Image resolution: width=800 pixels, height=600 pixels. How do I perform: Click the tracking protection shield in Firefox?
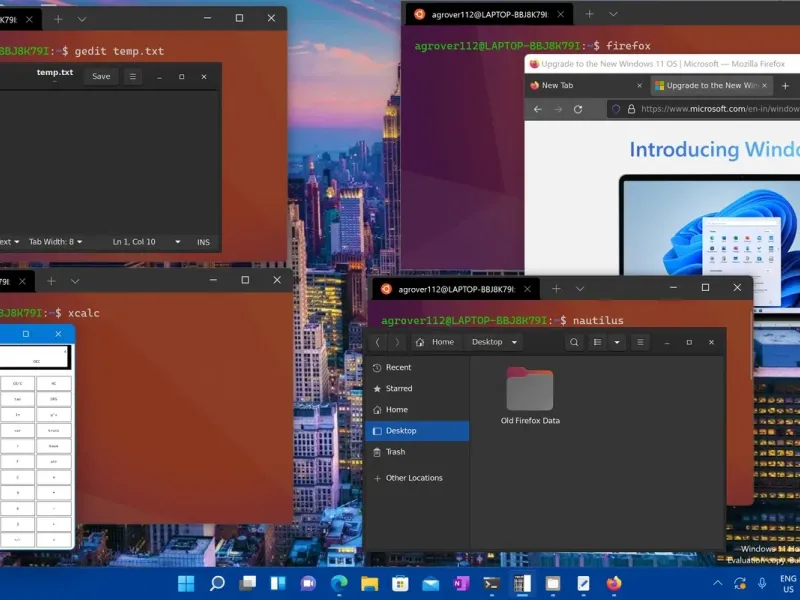616,109
